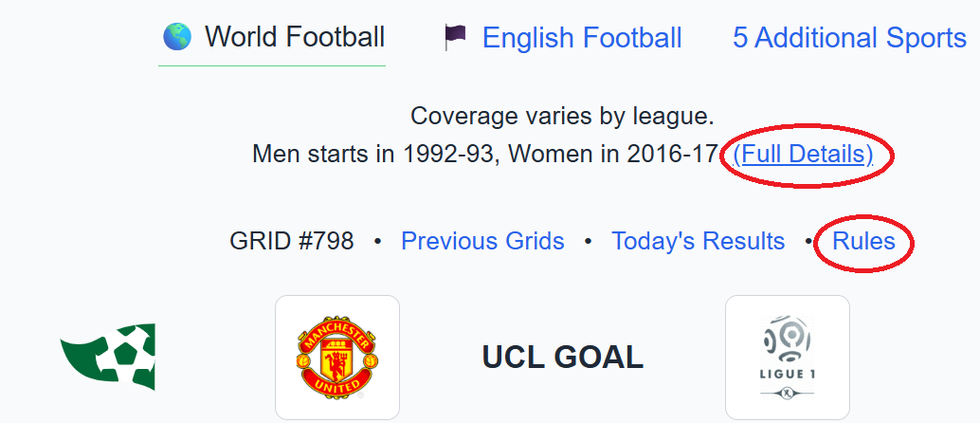Open the 5 Additional Sports tab
The width and height of the screenshot is (980, 423).
[x=849, y=38]
